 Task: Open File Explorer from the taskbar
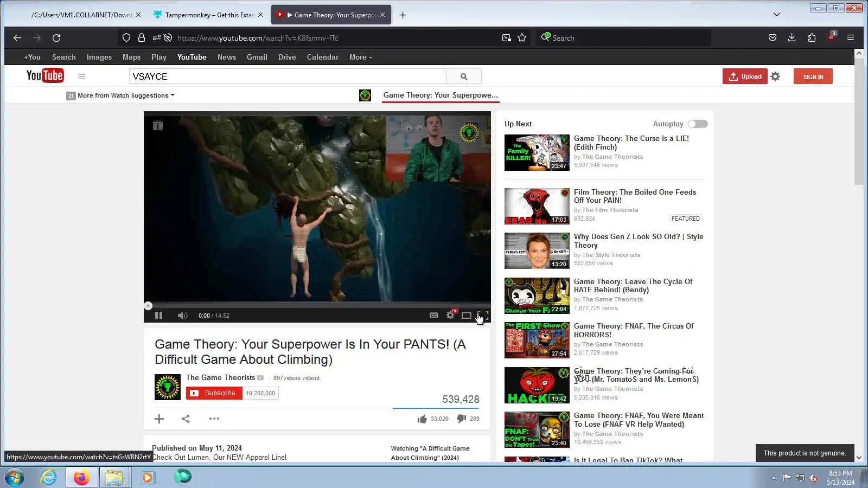(x=114, y=478)
